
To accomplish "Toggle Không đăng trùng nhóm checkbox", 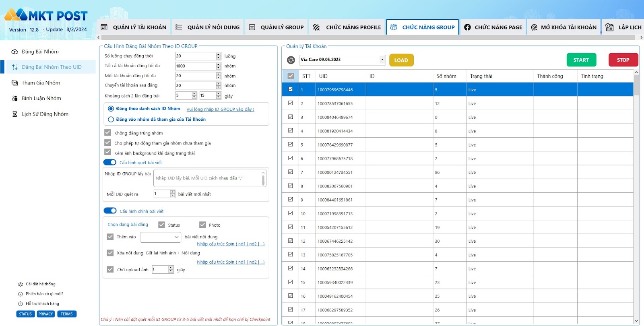I will tap(107, 132).
